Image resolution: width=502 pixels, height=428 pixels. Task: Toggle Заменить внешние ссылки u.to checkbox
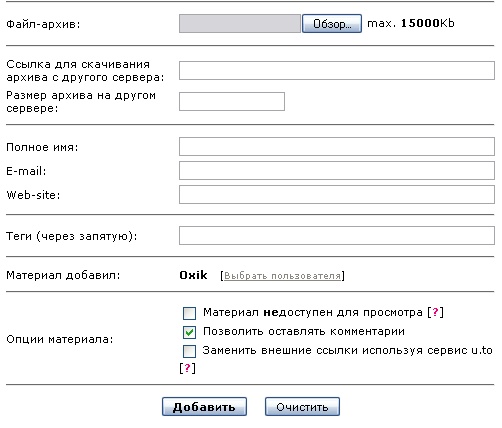pyautogui.click(x=189, y=351)
